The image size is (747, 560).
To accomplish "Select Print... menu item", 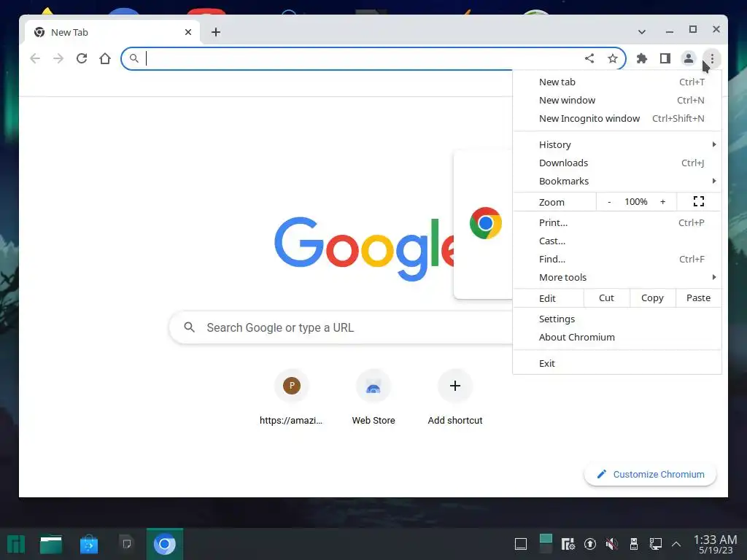I will coord(617,222).
